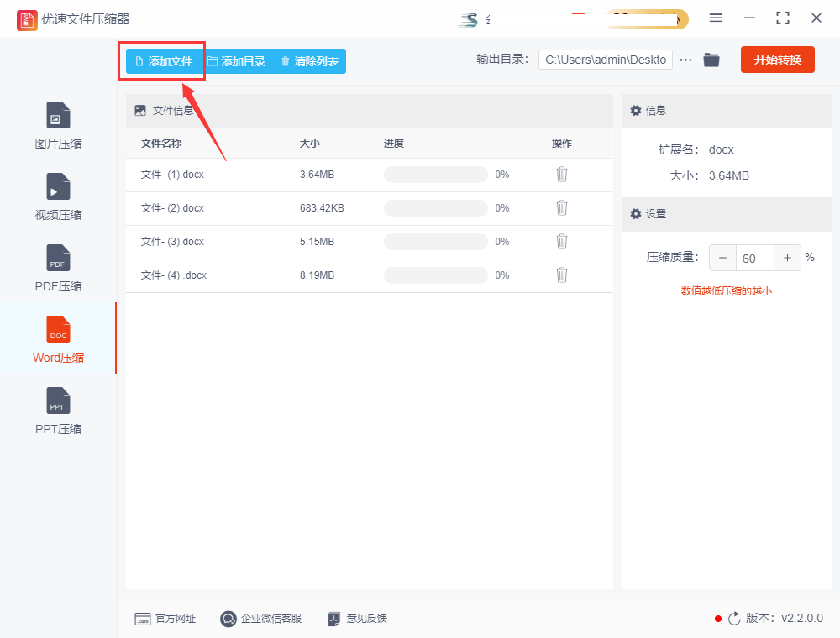Open output folder icon

pos(711,60)
